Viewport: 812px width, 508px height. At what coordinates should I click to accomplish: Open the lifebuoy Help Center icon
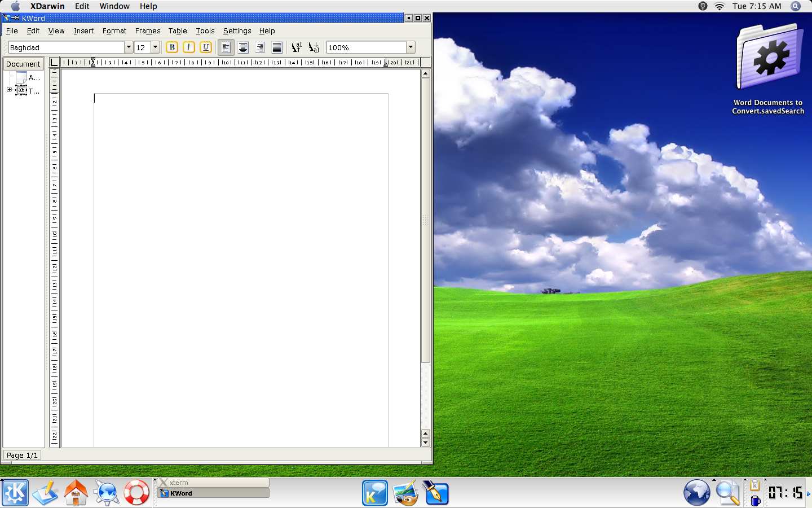point(136,493)
